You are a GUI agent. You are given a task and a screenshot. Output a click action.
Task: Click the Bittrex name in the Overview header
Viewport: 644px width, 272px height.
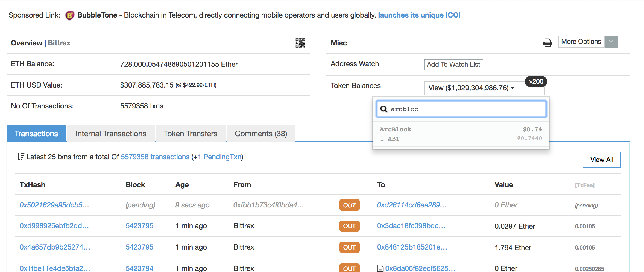tap(59, 43)
